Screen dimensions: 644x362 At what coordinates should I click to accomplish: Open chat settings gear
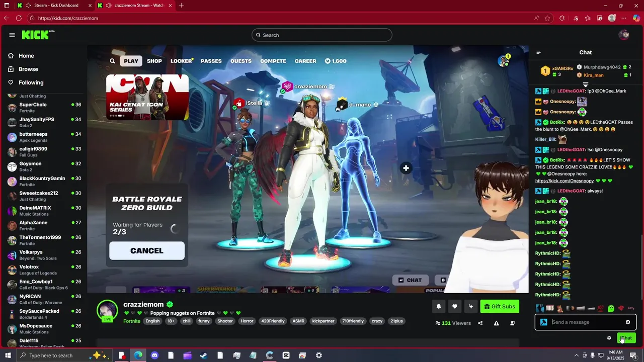[609, 338]
